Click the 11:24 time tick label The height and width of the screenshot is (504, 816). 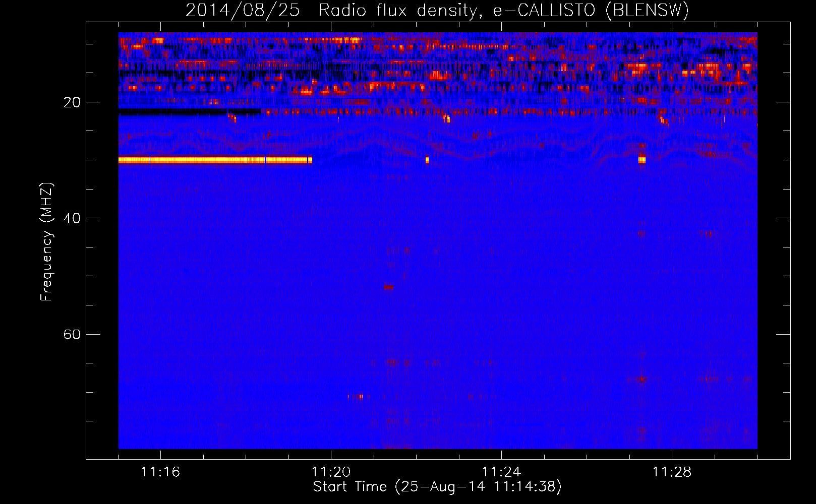point(501,472)
